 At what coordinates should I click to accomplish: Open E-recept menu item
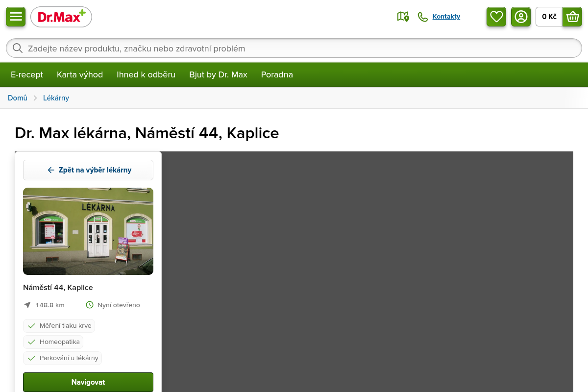27,74
